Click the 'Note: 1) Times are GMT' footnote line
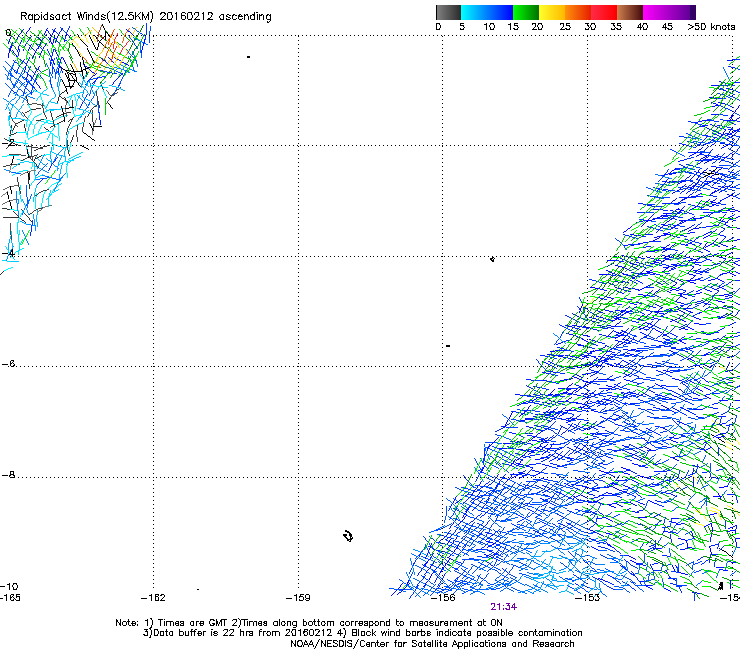Screen dimensions: 740x650 (309, 623)
